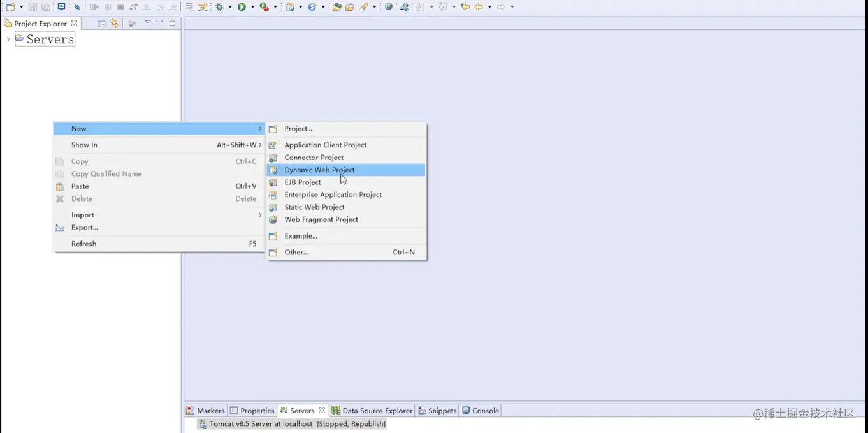The image size is (868, 433).
Task: Select New in the context menu
Action: pos(159,129)
